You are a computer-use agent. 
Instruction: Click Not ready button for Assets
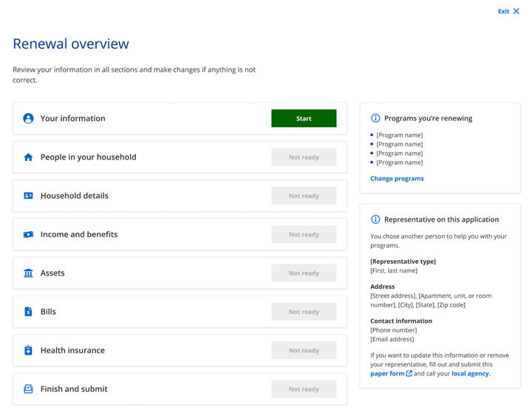(x=304, y=273)
